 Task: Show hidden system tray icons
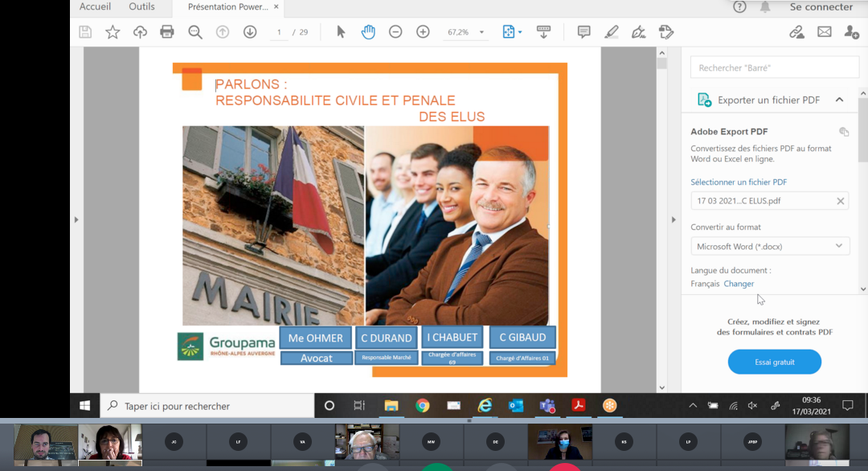coord(693,406)
